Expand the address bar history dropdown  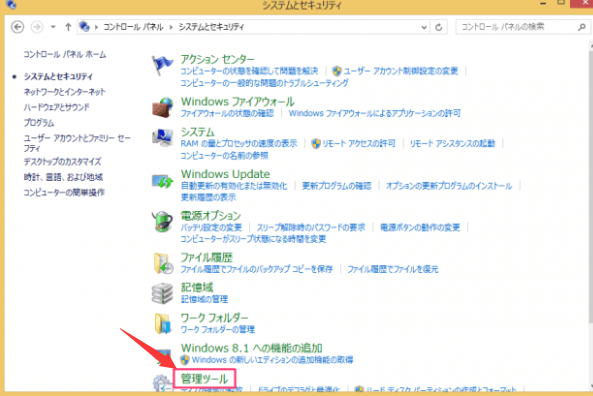[424, 27]
